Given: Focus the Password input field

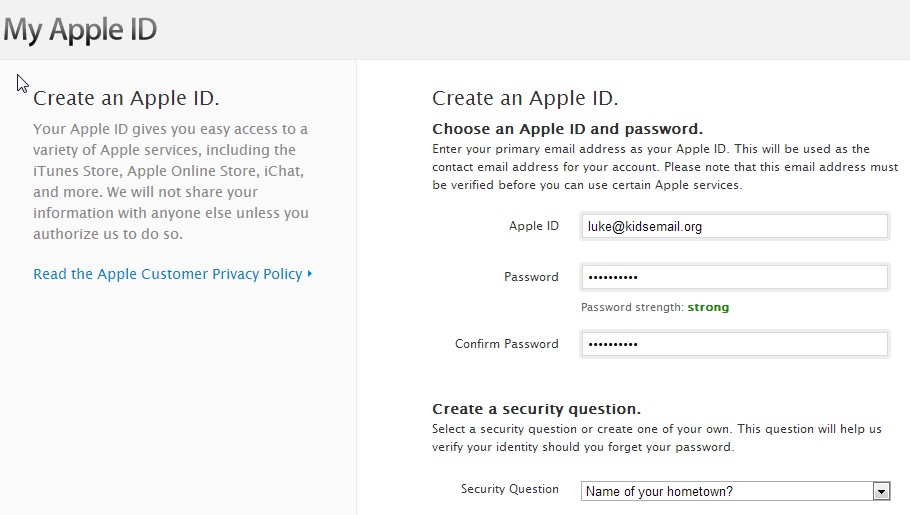Looking at the screenshot, I should pos(734,277).
